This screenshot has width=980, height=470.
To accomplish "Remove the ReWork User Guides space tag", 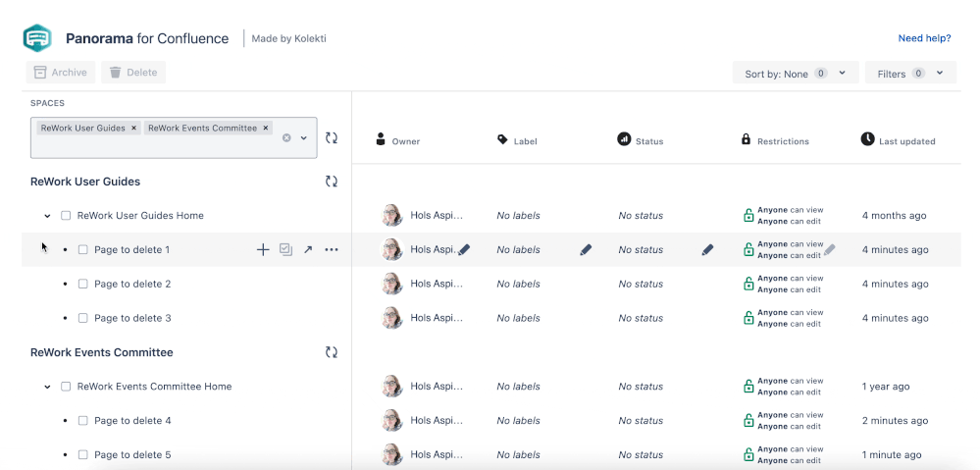I will (x=133, y=129).
